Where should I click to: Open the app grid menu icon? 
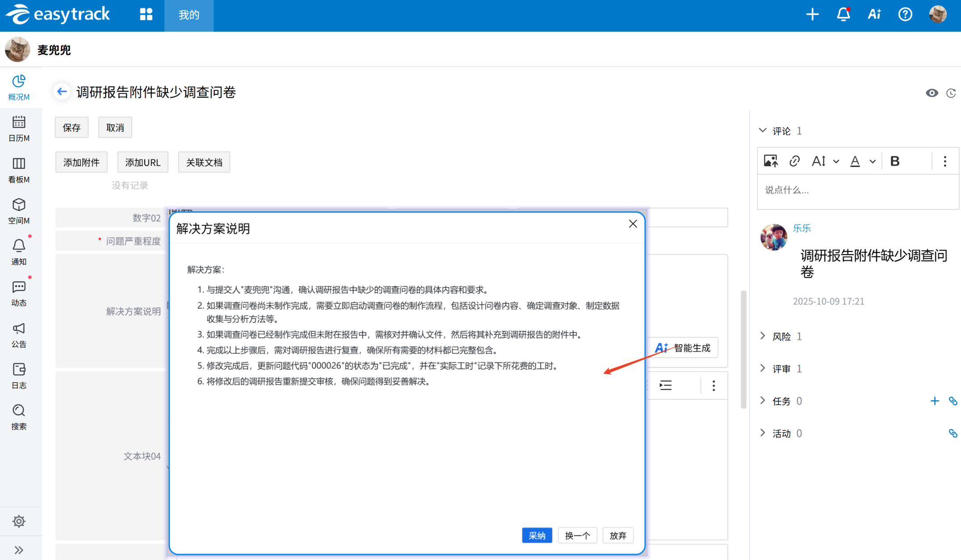146,15
